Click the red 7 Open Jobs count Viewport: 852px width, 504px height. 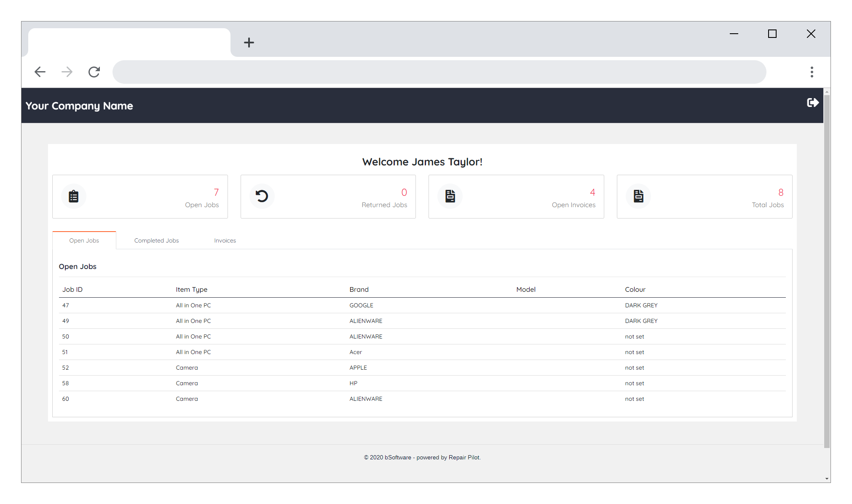coord(216,192)
